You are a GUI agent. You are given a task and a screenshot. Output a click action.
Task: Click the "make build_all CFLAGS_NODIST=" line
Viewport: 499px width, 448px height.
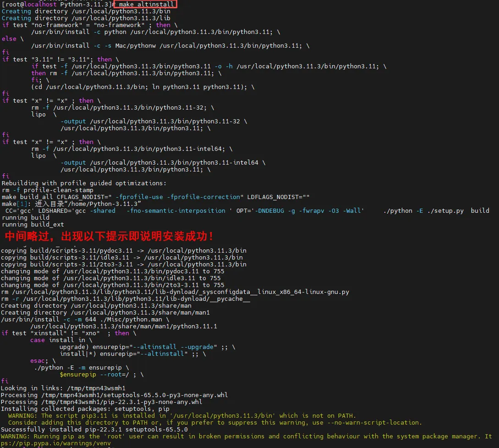coord(156,197)
